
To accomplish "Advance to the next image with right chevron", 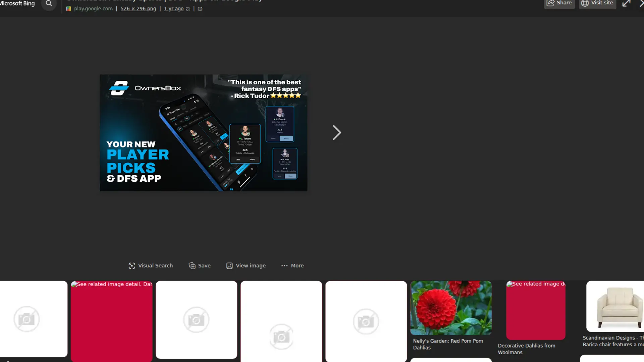I will coord(336,132).
